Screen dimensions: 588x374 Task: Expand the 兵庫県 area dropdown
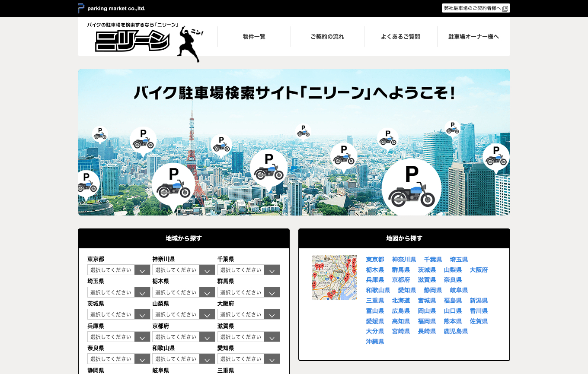pyautogui.click(x=119, y=337)
